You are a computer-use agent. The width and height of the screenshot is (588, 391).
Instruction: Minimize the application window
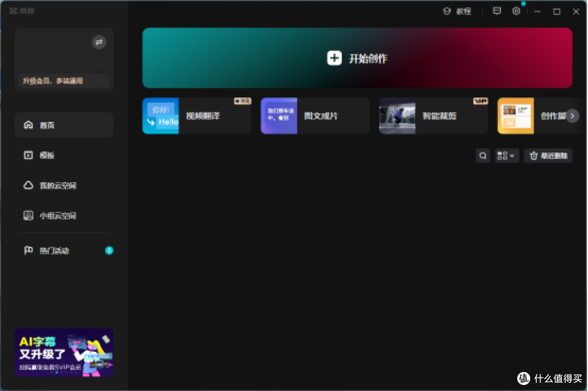pyautogui.click(x=537, y=11)
